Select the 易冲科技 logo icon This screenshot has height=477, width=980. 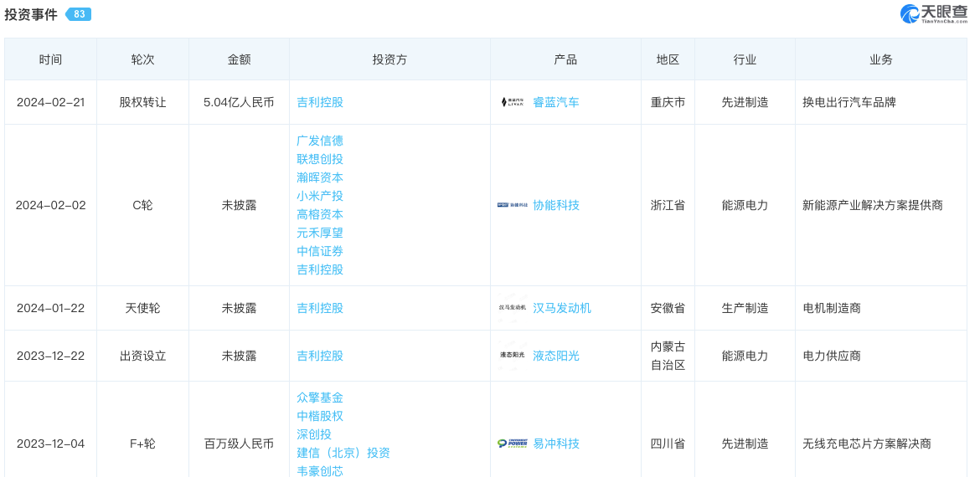point(512,444)
